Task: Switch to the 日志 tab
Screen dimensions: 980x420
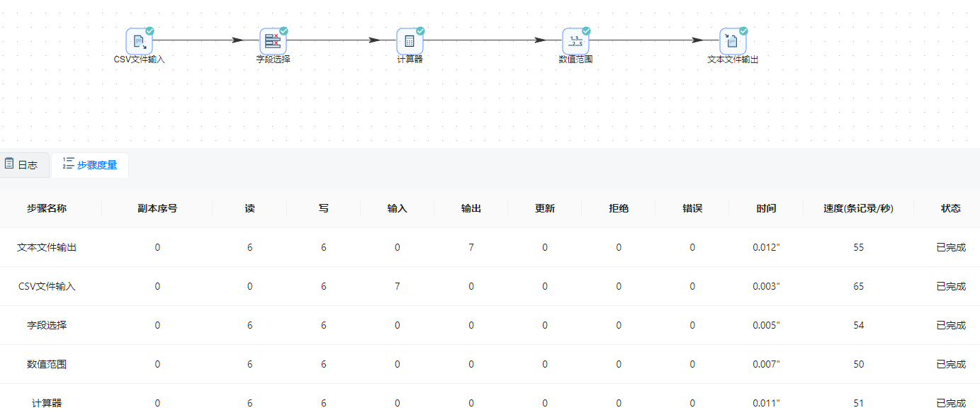Action: click(25, 164)
